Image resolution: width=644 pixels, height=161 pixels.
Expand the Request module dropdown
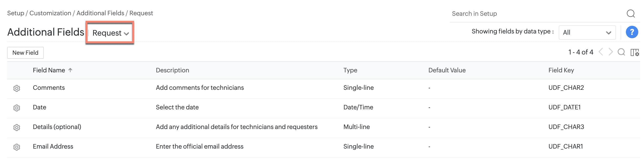tap(110, 33)
